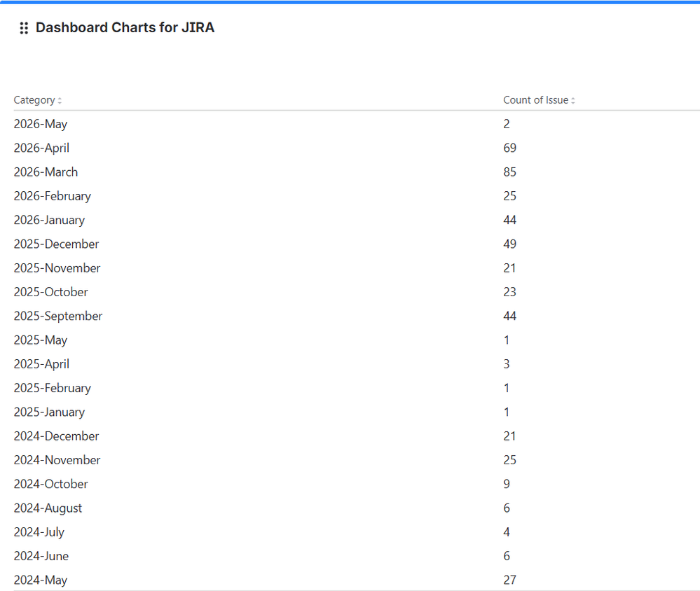Screen dimensions: 700x591
Task: Select the 2025-February category cell
Action: (x=53, y=389)
